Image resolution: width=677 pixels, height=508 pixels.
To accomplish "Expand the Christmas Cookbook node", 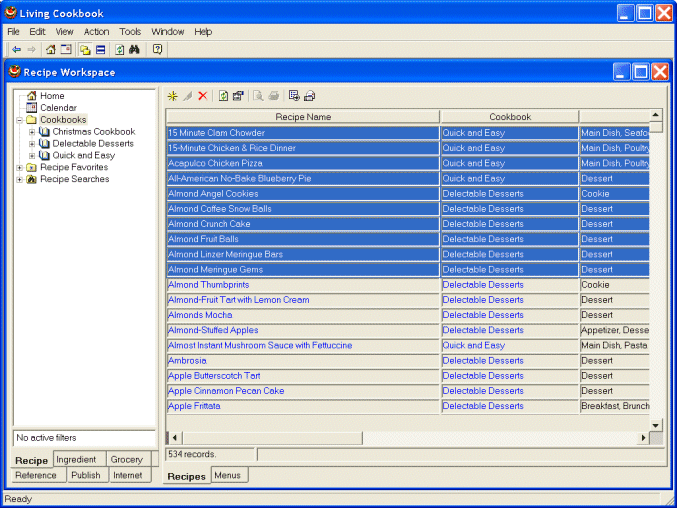I will coord(32,132).
